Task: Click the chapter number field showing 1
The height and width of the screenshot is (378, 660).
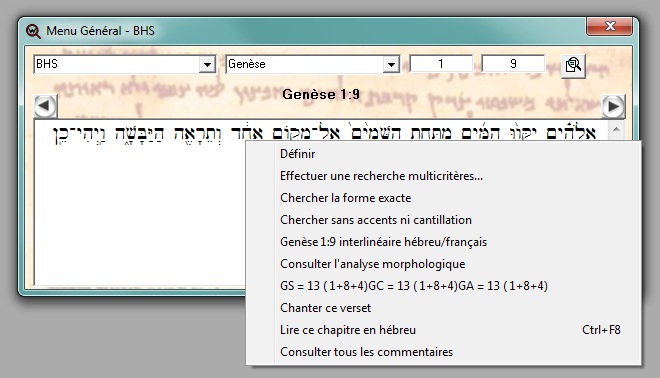Action: pyautogui.click(x=441, y=64)
